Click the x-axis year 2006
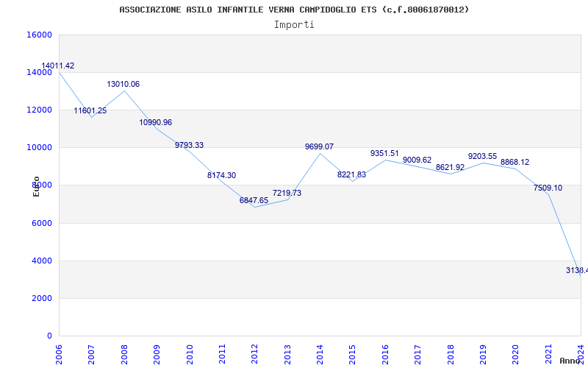The image size is (588, 368). pyautogui.click(x=59, y=355)
